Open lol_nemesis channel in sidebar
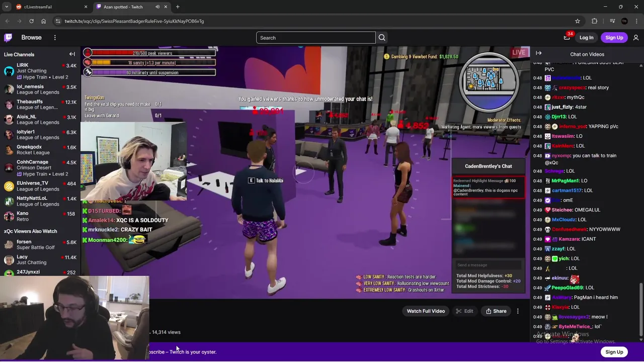 pyautogui.click(x=40, y=89)
